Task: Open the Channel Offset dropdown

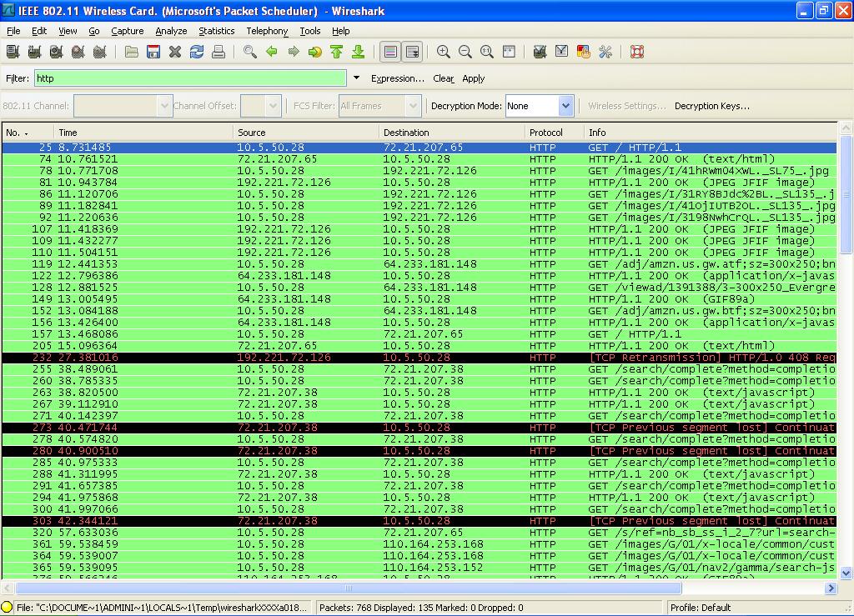Action: [x=274, y=106]
